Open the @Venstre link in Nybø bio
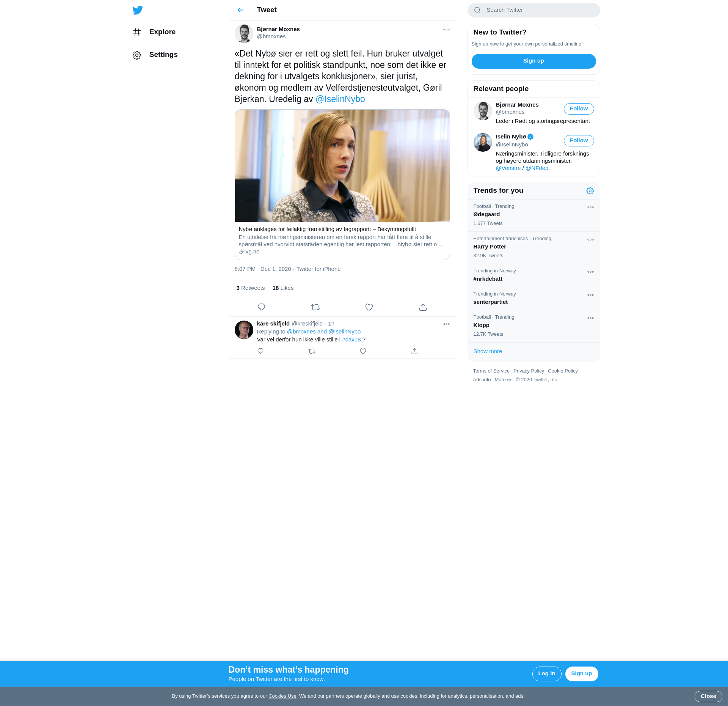 pos(508,168)
